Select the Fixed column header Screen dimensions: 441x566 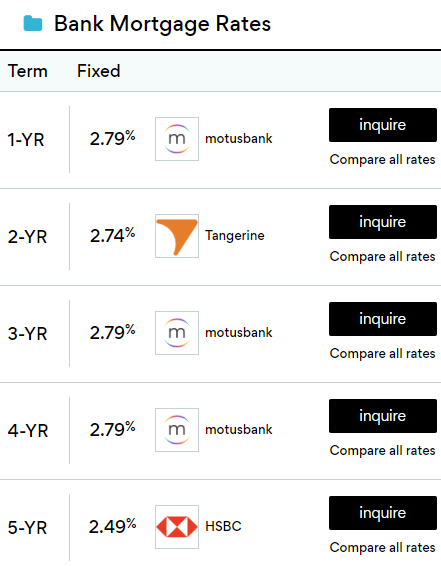point(99,71)
